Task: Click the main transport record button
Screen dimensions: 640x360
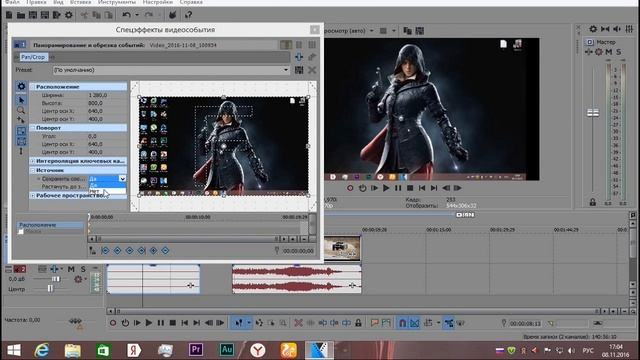Action: pos(113,323)
